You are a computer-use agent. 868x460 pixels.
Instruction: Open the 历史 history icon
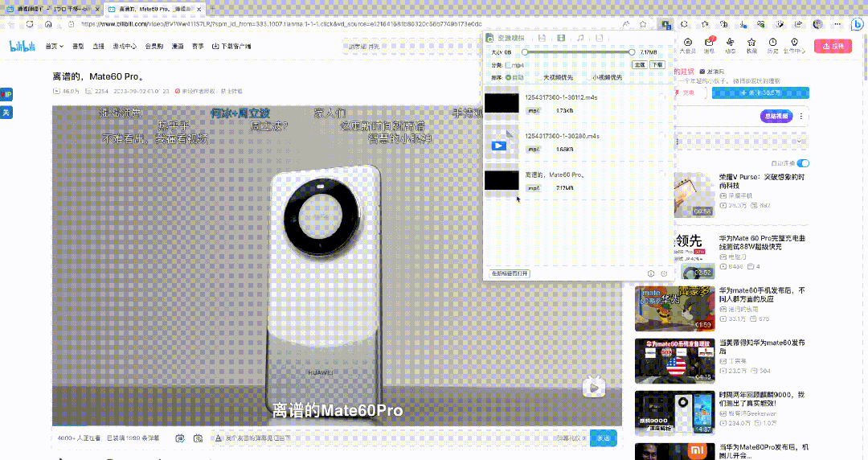point(773,46)
